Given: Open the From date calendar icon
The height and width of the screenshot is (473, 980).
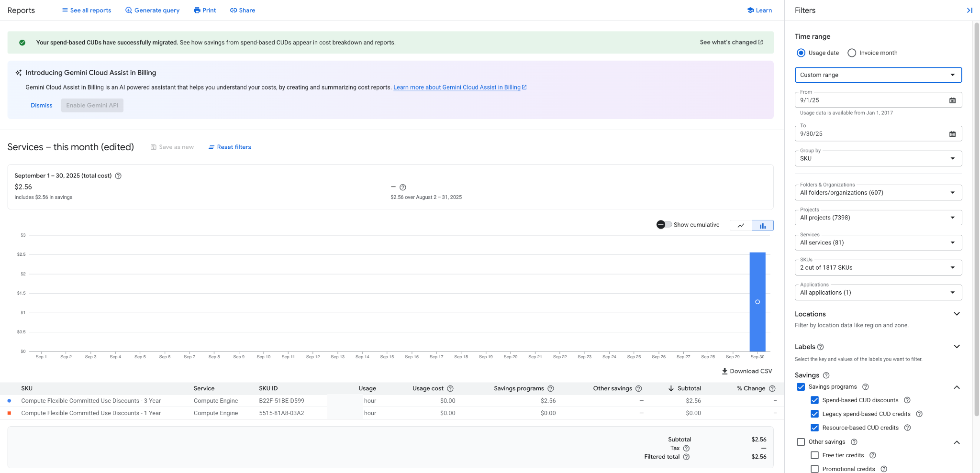Looking at the screenshot, I should pyautogui.click(x=952, y=99).
